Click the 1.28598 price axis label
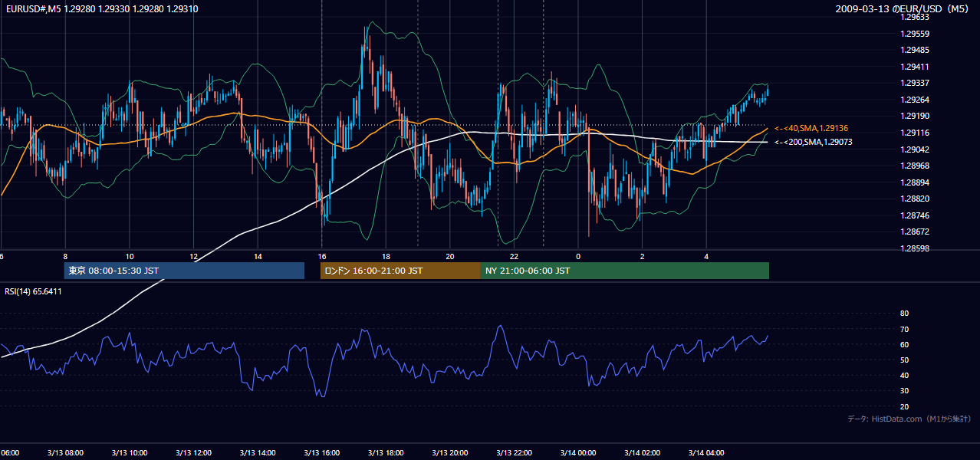Image resolution: width=980 pixels, height=460 pixels. click(914, 248)
